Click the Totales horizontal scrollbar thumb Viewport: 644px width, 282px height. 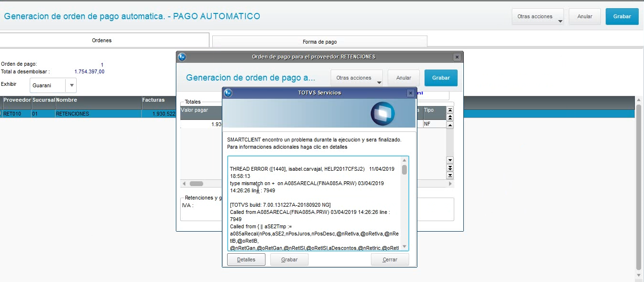(x=196, y=184)
